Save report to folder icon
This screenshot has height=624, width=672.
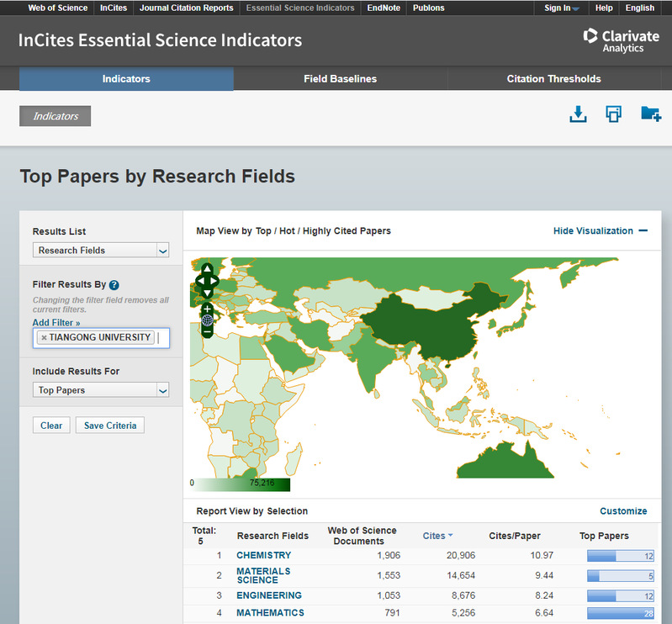[x=651, y=114]
